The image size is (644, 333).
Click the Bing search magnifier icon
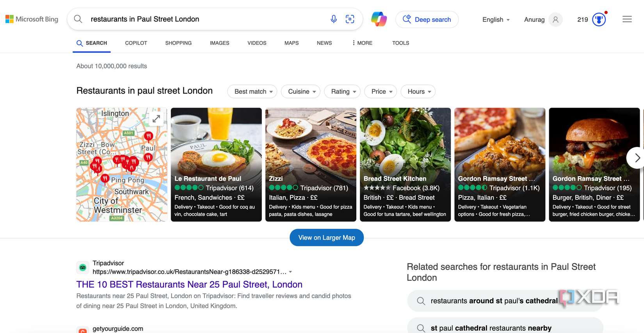point(78,19)
